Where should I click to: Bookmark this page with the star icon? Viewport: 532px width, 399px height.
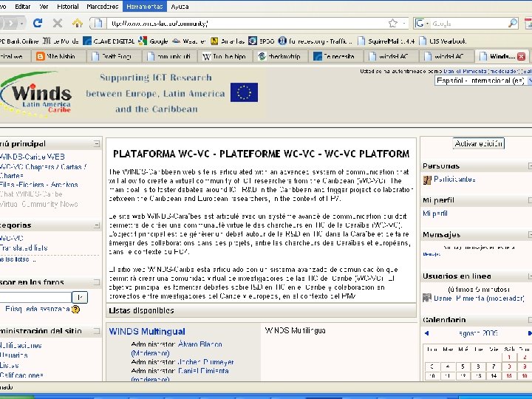pos(393,23)
